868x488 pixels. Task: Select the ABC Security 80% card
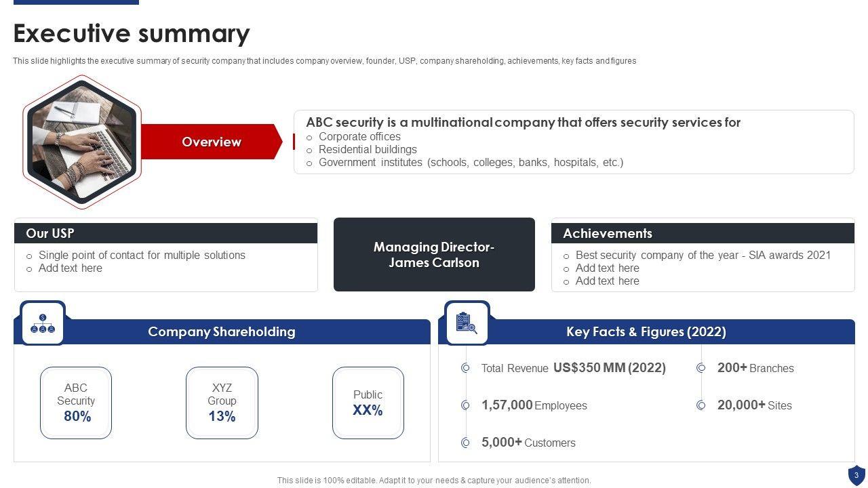(76, 403)
